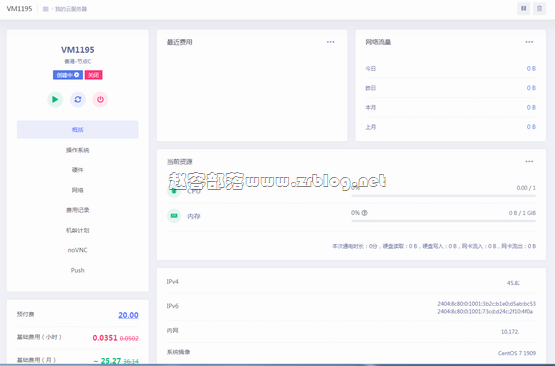
Task: Start the VM with the green play button
Action: [x=55, y=99]
